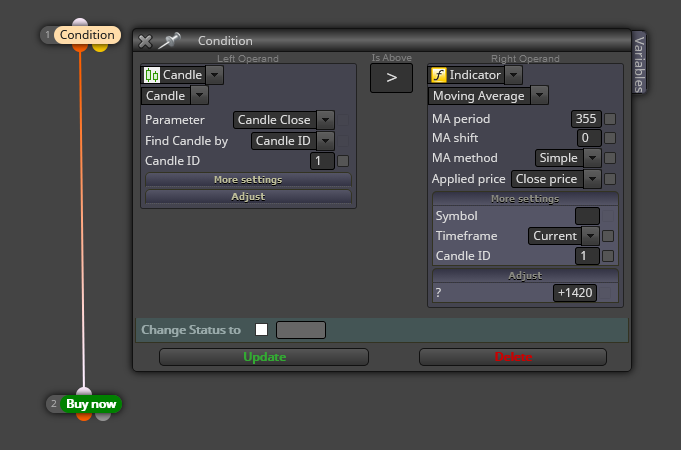This screenshot has width=681, height=450.
Task: Toggle checkbox next to MA method
Action: [x=610, y=158]
